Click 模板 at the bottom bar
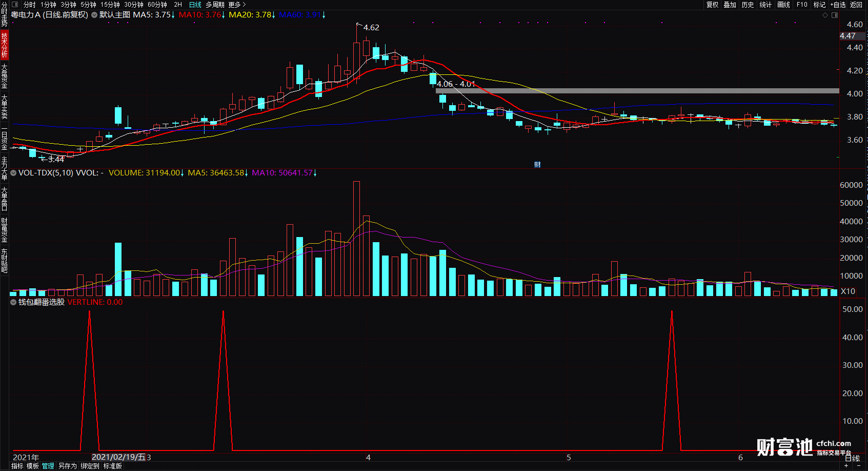 (x=33, y=466)
